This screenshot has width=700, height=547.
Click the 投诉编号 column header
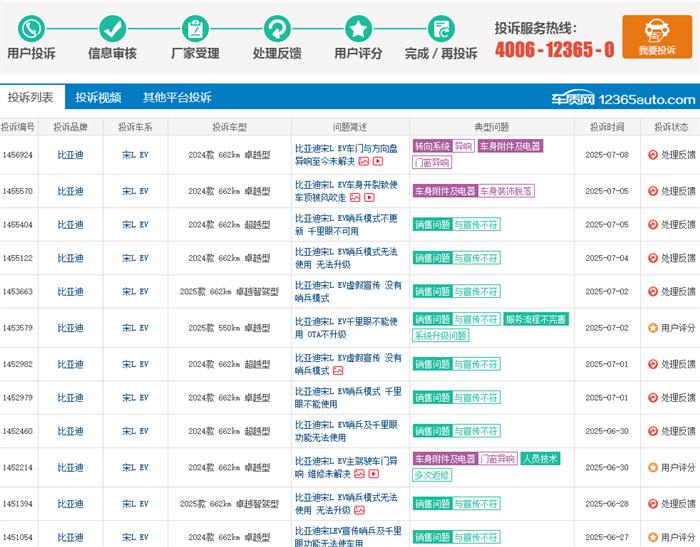pyautogui.click(x=18, y=127)
